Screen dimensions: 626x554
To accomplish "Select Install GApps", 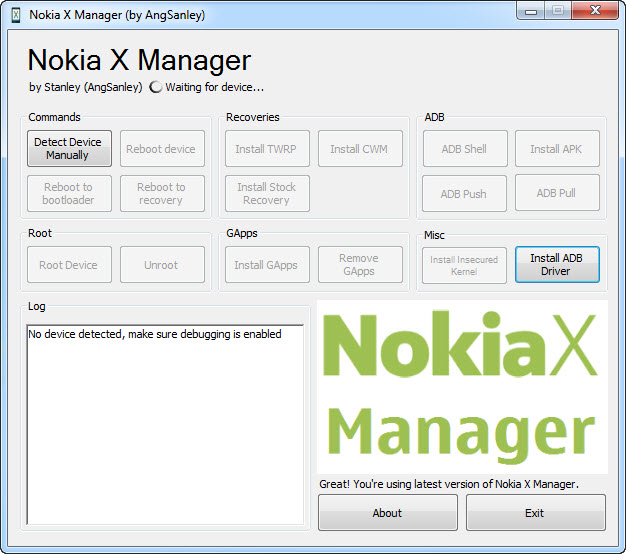I will 267,265.
